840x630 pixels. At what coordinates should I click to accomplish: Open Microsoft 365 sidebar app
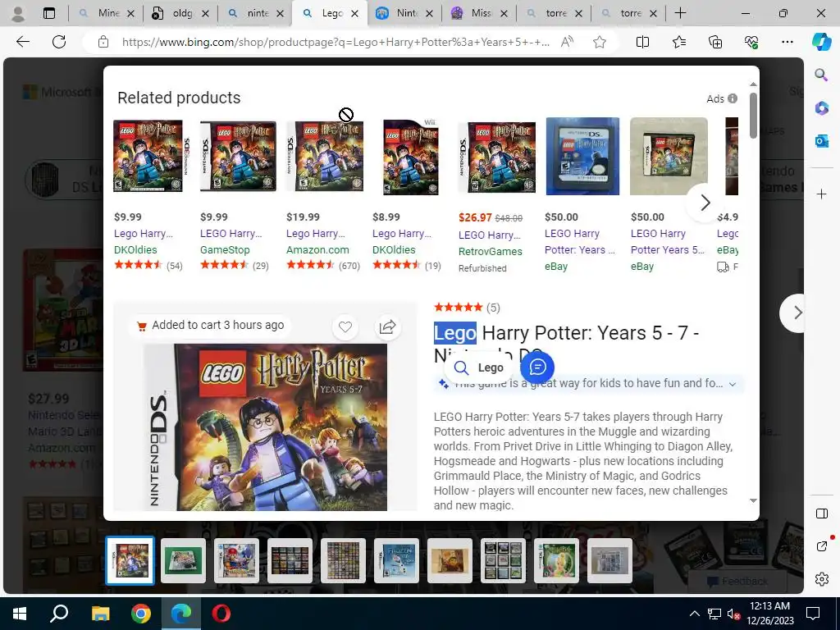point(821,108)
